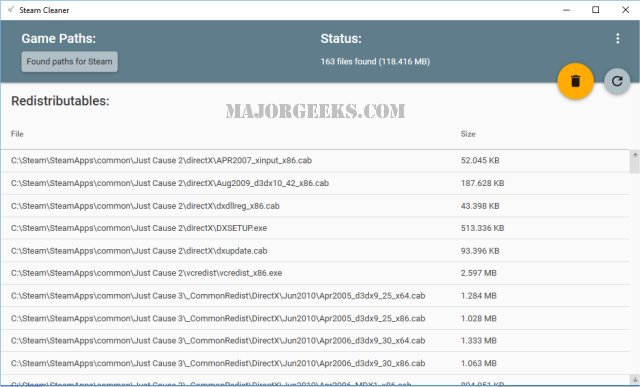640x387 pixels.
Task: Click the list scrollbar down arrow
Action: point(635,379)
